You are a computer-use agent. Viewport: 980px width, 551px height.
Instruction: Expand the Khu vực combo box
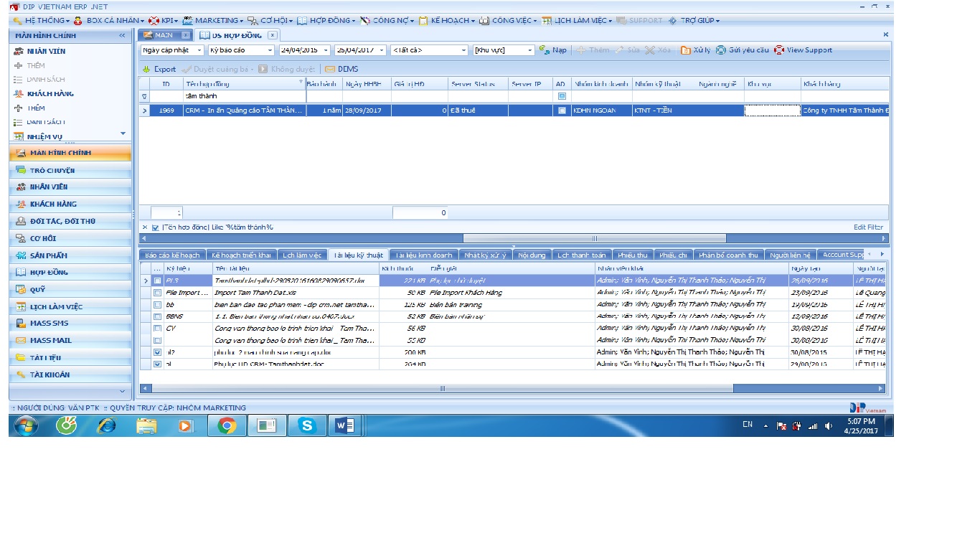(530, 50)
